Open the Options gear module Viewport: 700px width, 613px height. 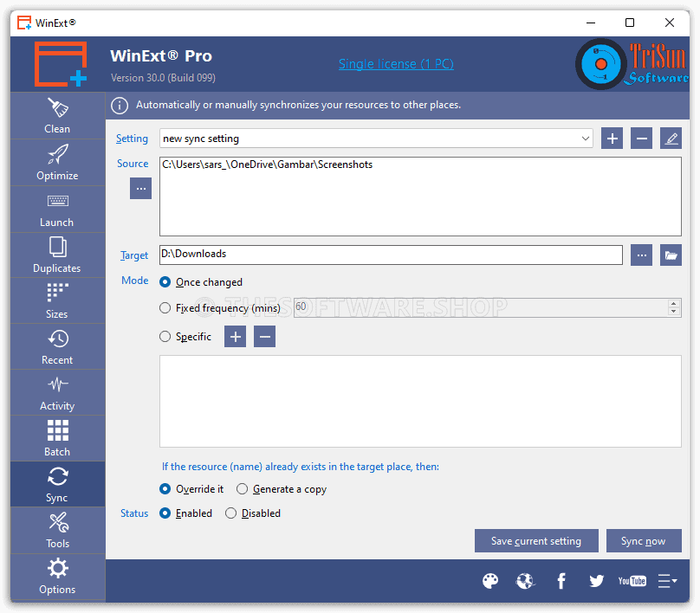coord(57,577)
